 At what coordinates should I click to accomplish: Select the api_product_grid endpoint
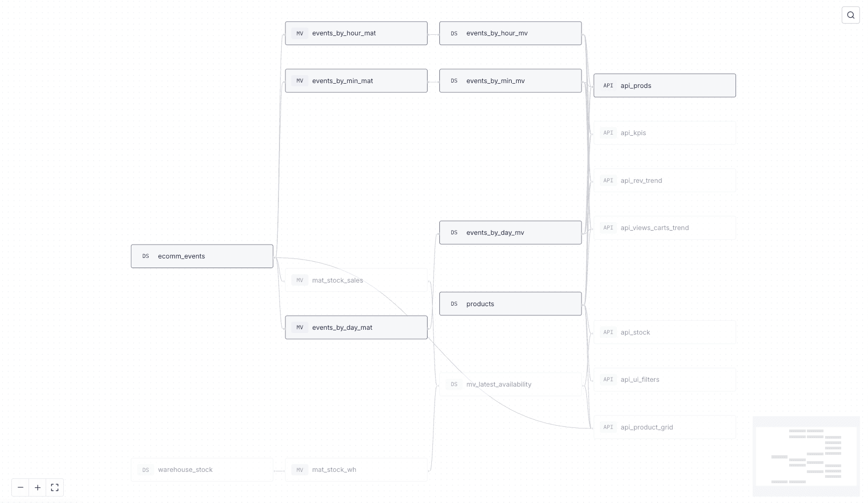tap(665, 427)
